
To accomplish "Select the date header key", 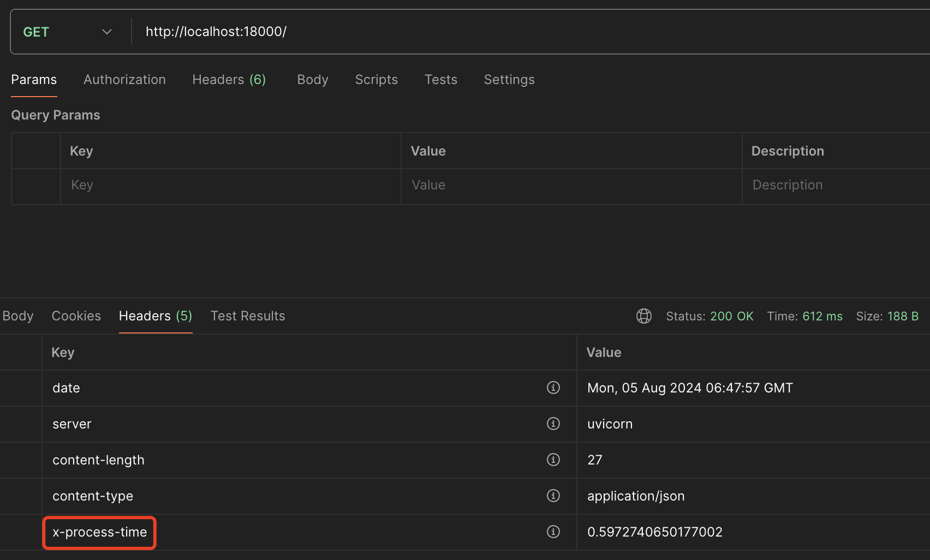I will click(x=66, y=388).
